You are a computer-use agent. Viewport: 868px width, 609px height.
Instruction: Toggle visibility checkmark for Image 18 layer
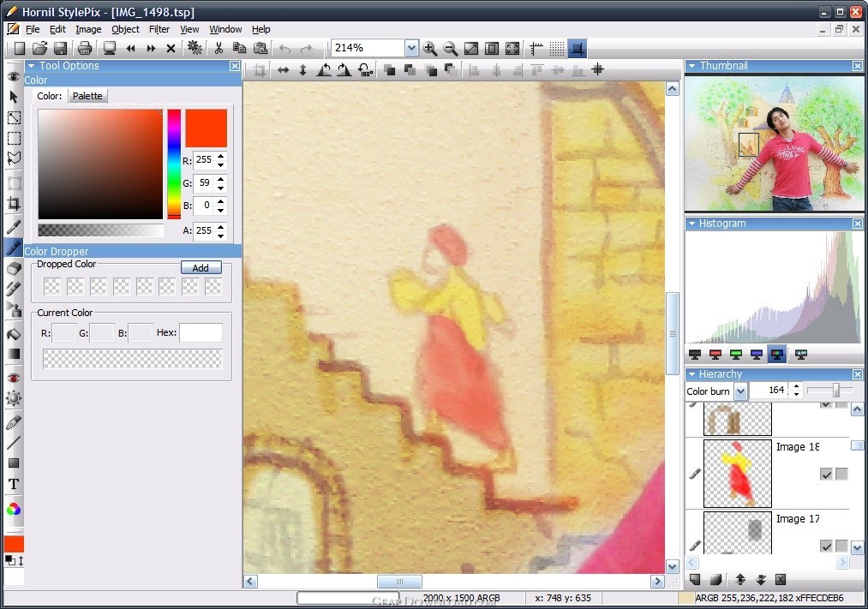click(x=827, y=474)
